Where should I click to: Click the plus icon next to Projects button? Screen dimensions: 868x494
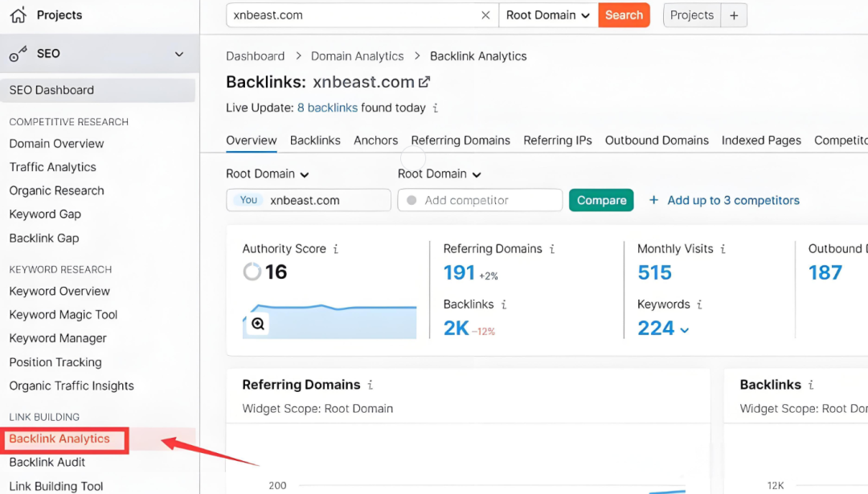734,15
